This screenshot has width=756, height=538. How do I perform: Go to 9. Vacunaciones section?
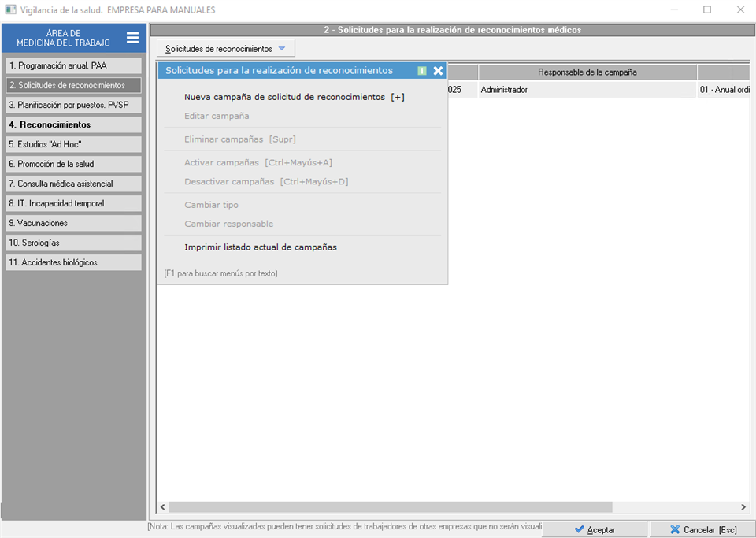pyautogui.click(x=73, y=223)
